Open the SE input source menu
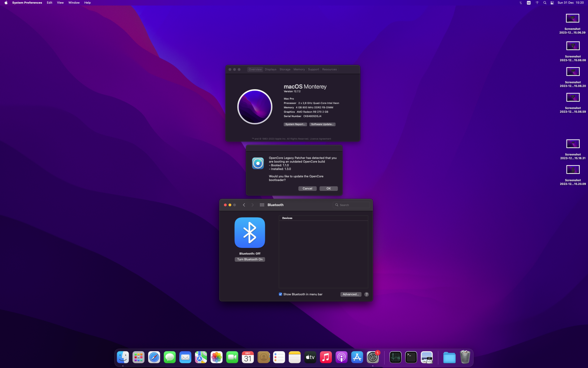This screenshot has width=588, height=368. click(x=528, y=3)
